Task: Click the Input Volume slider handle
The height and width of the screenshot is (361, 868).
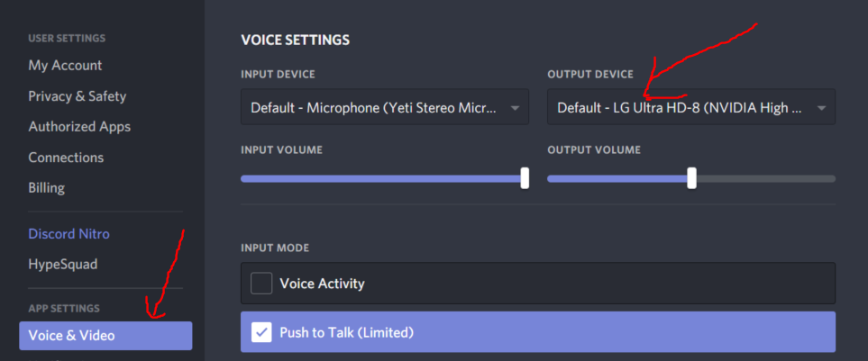Action: [525, 178]
